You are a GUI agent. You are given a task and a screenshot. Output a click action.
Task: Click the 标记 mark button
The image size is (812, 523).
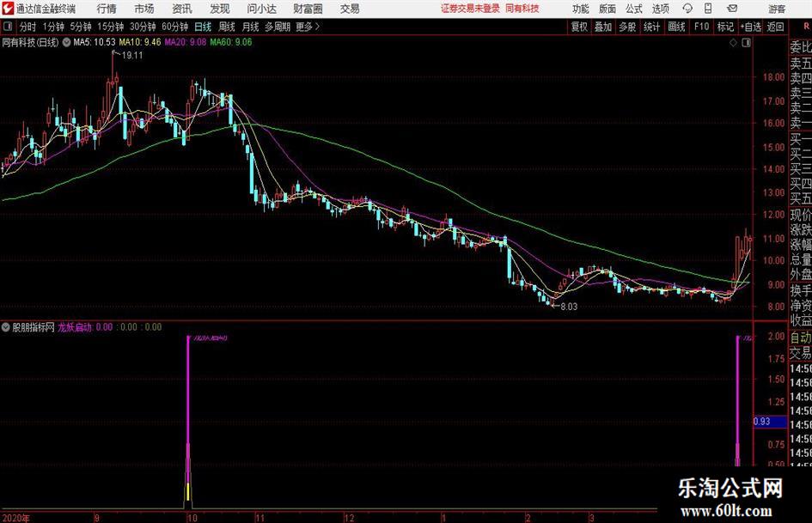pos(725,27)
